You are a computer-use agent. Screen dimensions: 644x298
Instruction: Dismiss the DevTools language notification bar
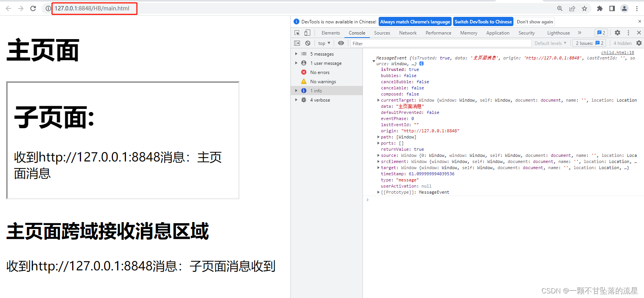639,21
